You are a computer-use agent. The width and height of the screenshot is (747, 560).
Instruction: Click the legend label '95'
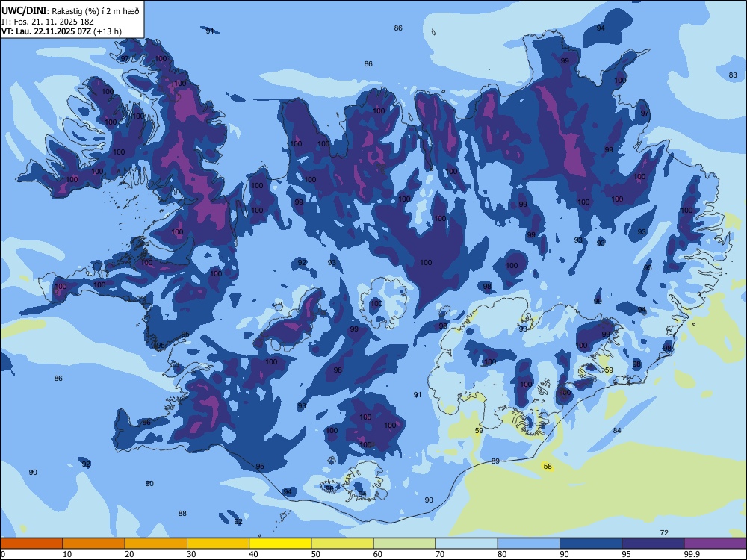(626, 554)
